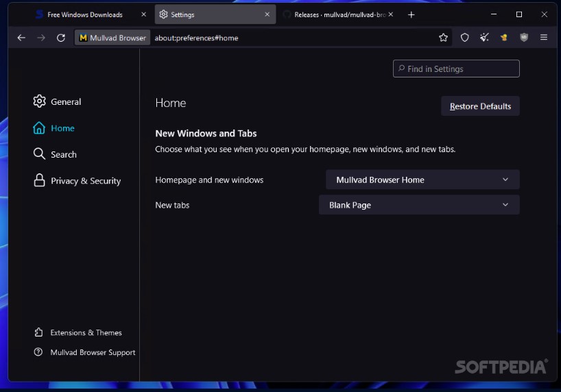Expand the Homepage and new windows dropdown

[422, 180]
